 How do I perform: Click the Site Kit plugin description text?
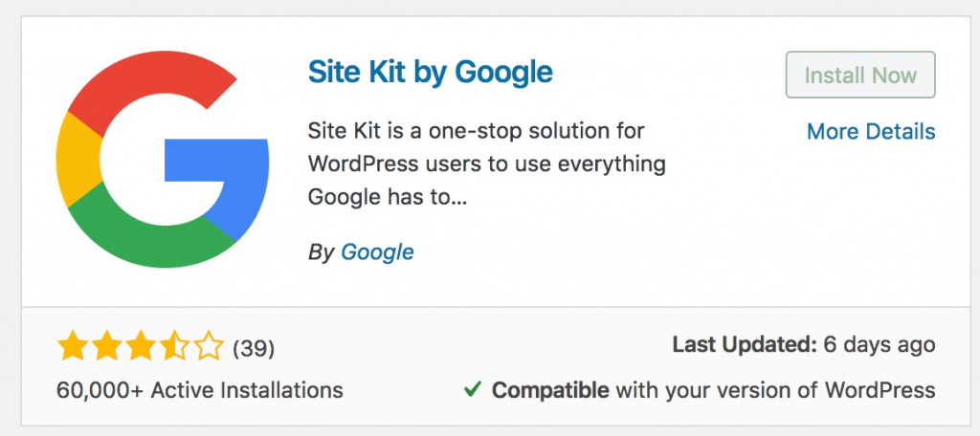(x=487, y=164)
